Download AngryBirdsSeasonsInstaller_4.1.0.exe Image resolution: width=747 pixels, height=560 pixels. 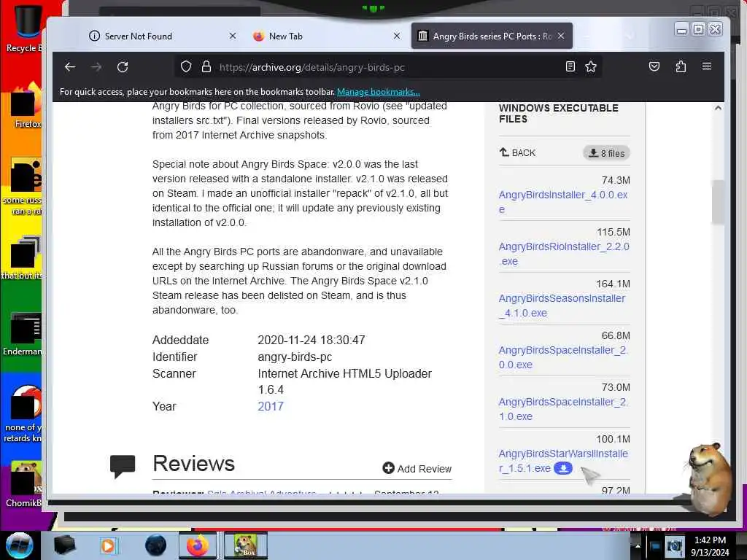pos(562,306)
